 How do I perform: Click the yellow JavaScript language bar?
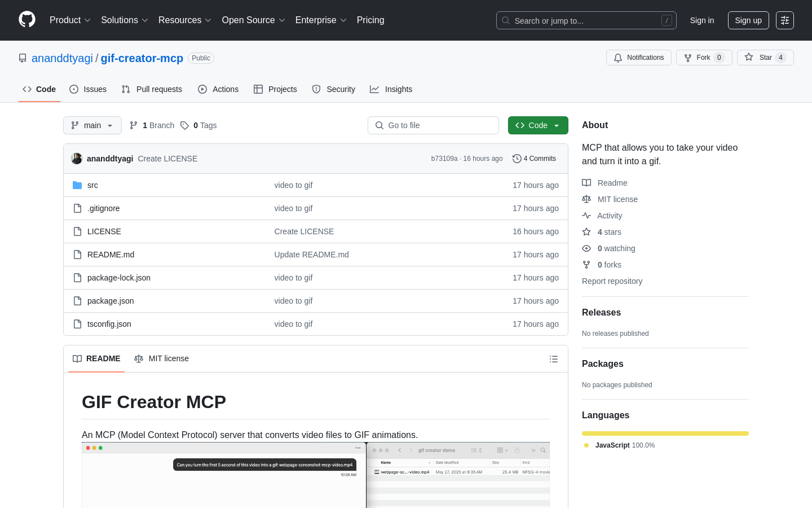(665, 433)
